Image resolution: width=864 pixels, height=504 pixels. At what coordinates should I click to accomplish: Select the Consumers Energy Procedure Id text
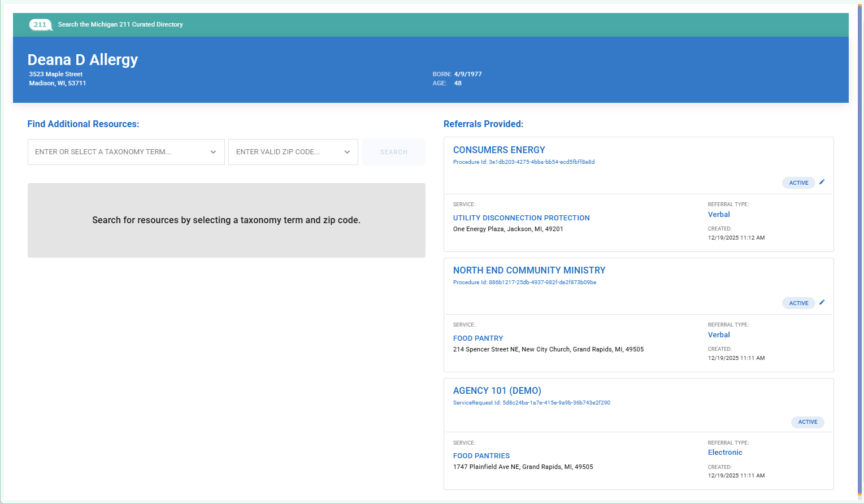click(x=524, y=162)
